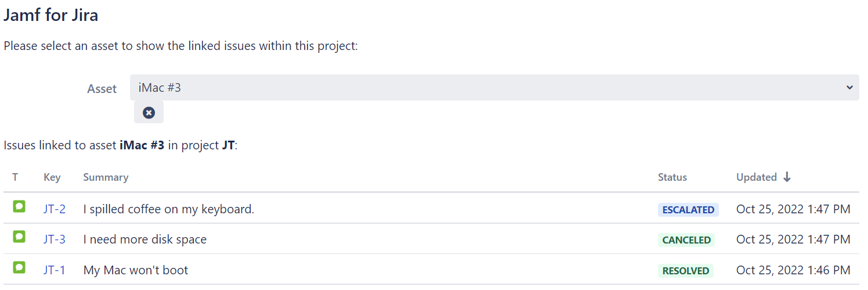Select the 'I need more disk space' summary

[x=145, y=239]
